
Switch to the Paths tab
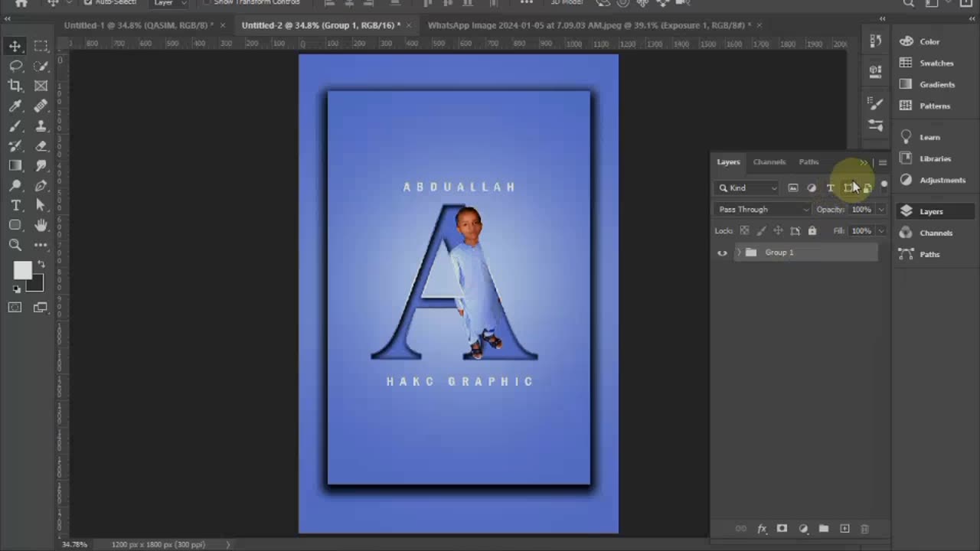808,162
